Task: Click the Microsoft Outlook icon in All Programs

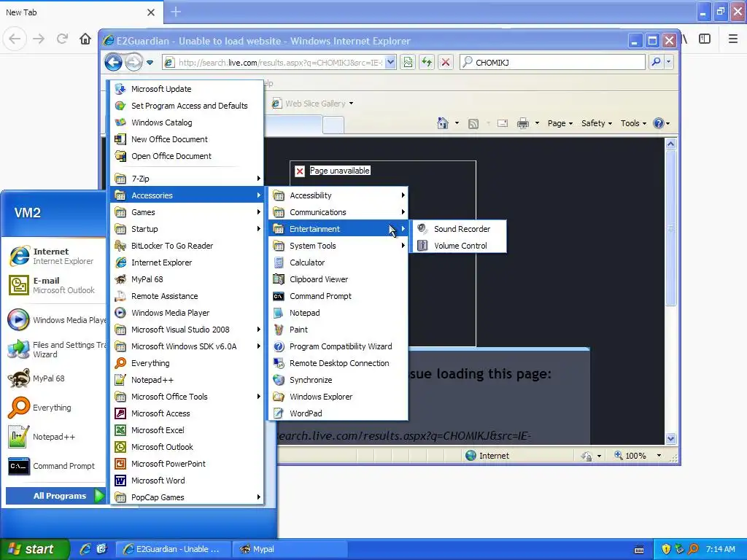Action: point(120,447)
